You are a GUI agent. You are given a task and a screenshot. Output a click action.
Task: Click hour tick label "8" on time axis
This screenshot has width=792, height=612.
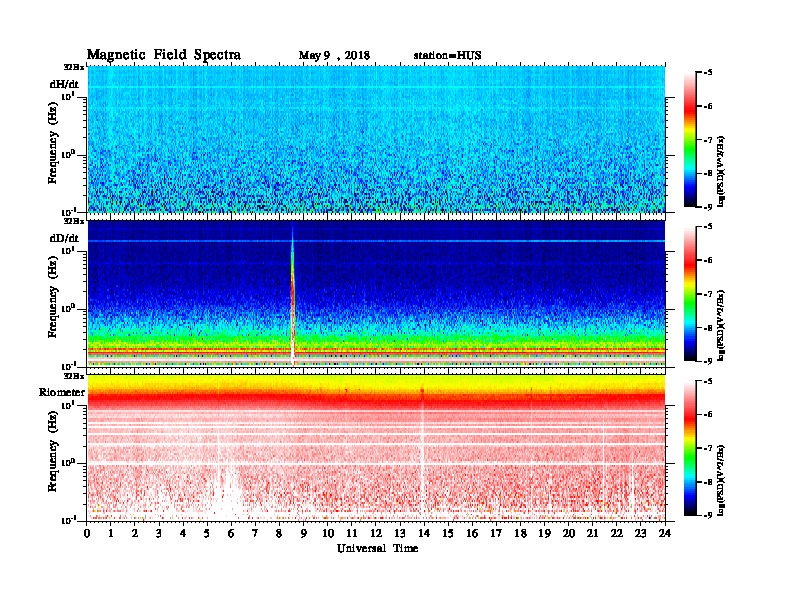coord(279,534)
